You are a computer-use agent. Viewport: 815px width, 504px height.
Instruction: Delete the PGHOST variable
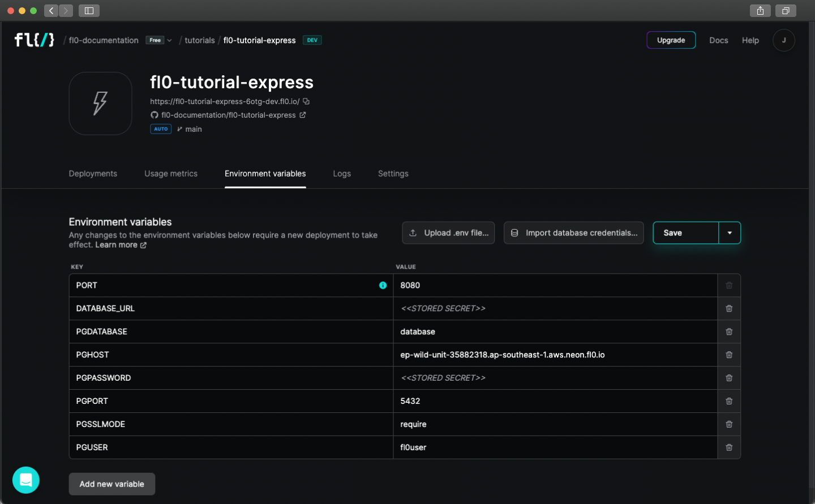[729, 355]
